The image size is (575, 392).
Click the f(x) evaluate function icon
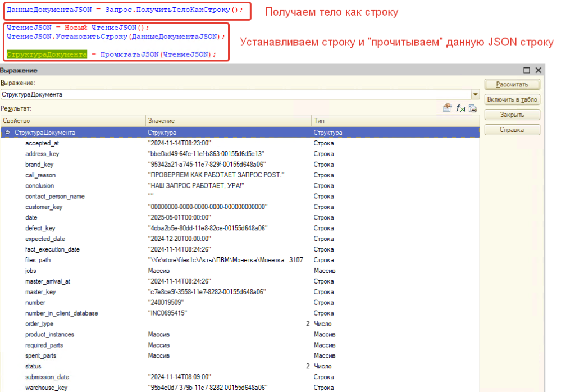click(x=460, y=108)
